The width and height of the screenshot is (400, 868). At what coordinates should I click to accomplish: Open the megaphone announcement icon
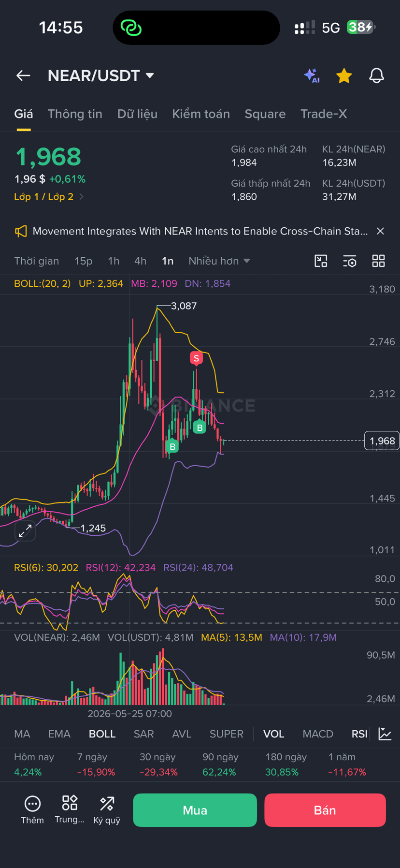click(x=21, y=231)
